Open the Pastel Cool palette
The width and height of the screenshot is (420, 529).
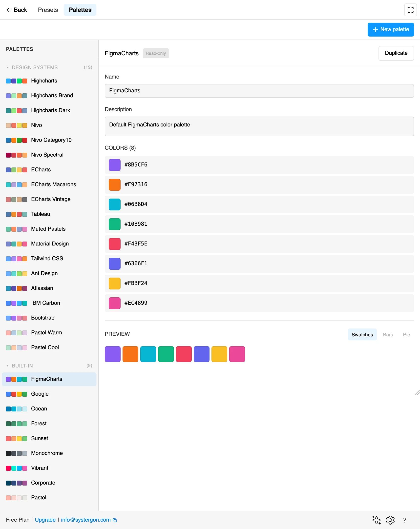49,347
